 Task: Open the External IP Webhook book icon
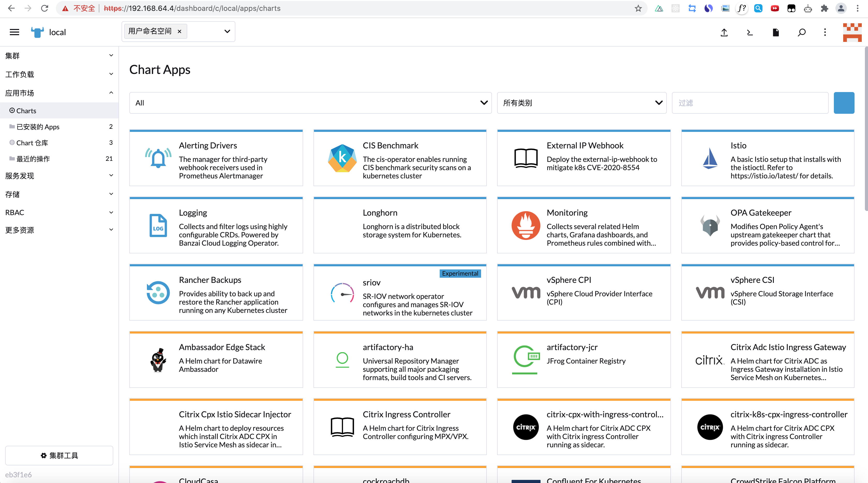pos(526,158)
